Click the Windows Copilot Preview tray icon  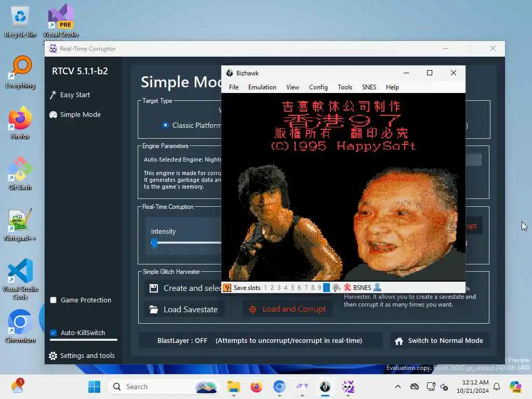coord(515,387)
